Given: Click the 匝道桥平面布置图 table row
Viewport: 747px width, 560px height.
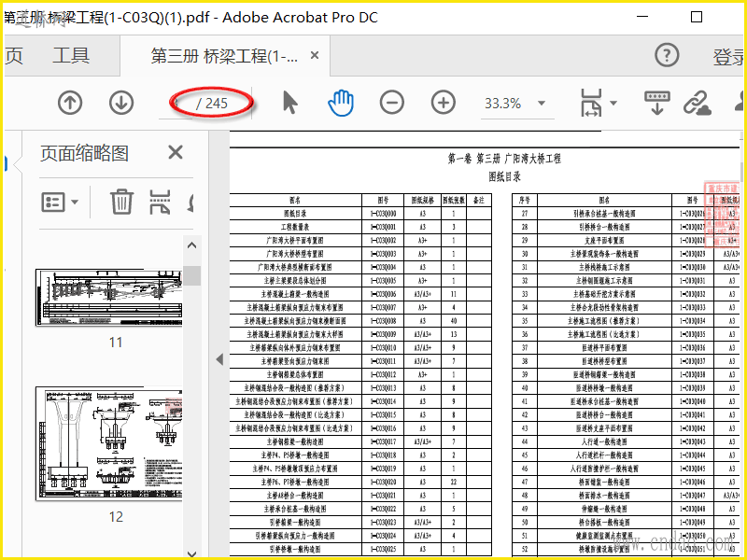Looking at the screenshot, I should point(626,347).
